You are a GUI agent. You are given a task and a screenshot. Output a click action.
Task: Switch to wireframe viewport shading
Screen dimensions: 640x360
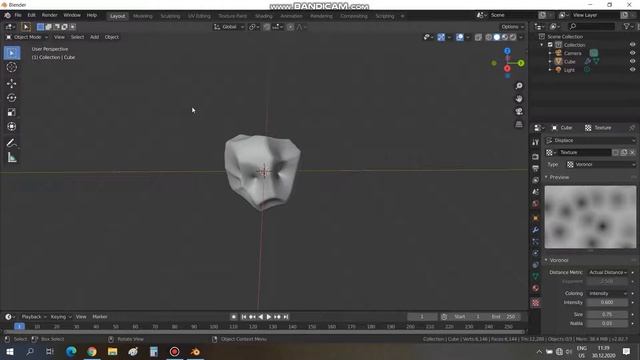click(x=489, y=37)
